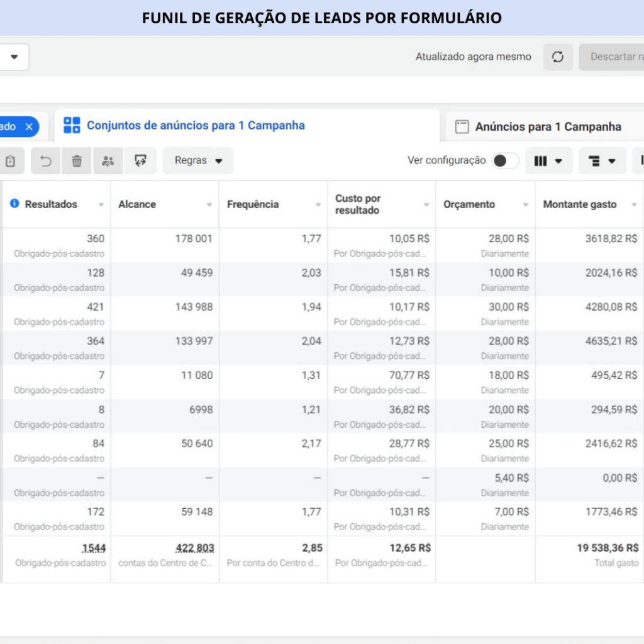
Task: Switch to Anúncios para 1 Campanha tab
Action: 547,126
